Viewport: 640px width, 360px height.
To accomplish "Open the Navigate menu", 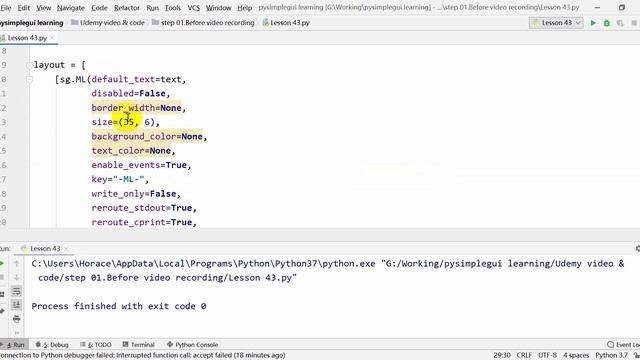I will [71, 8].
